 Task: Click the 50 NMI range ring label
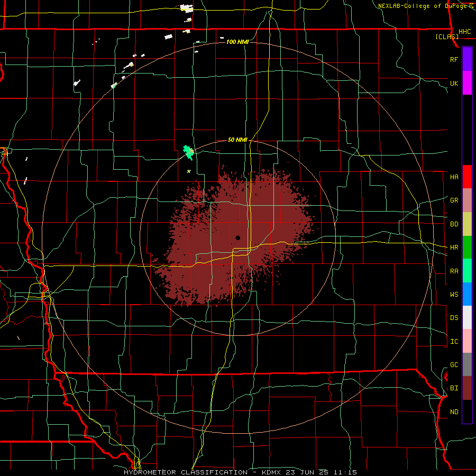coord(237,140)
